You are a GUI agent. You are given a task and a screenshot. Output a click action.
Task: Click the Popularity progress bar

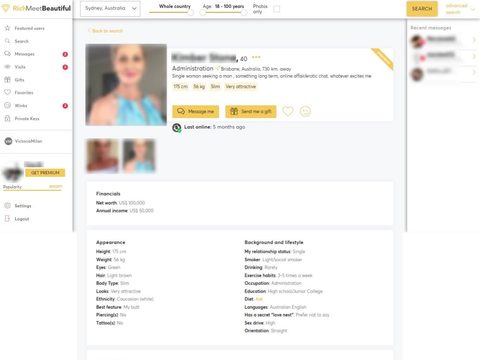point(32,190)
